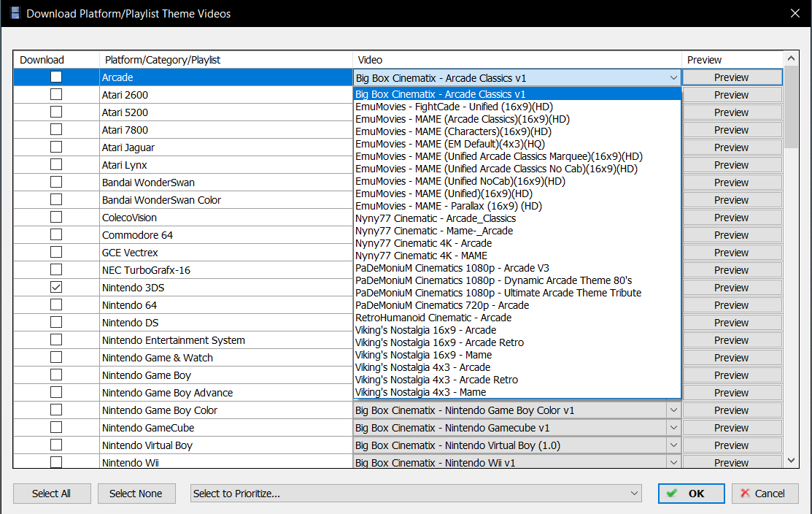Image resolution: width=812 pixels, height=514 pixels.
Task: Click the window icon in the title bar
Action: click(x=15, y=13)
